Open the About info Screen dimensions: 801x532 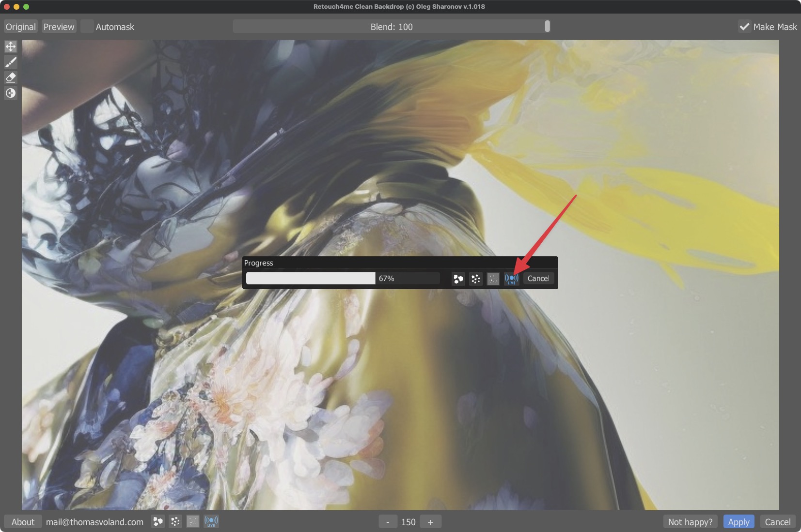click(23, 522)
